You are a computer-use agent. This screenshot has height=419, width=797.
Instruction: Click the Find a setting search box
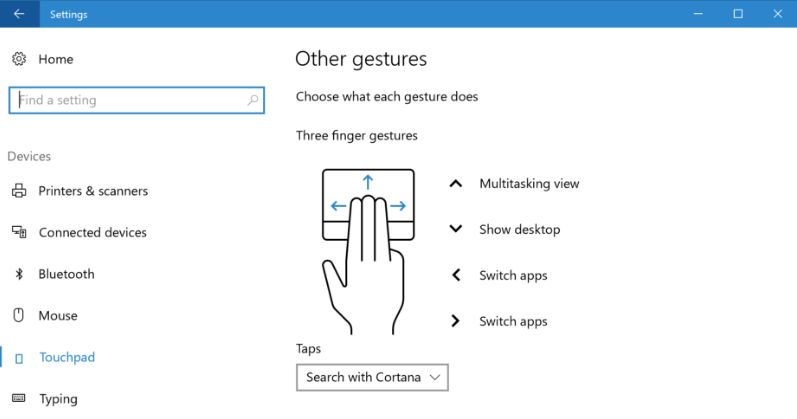click(x=130, y=100)
